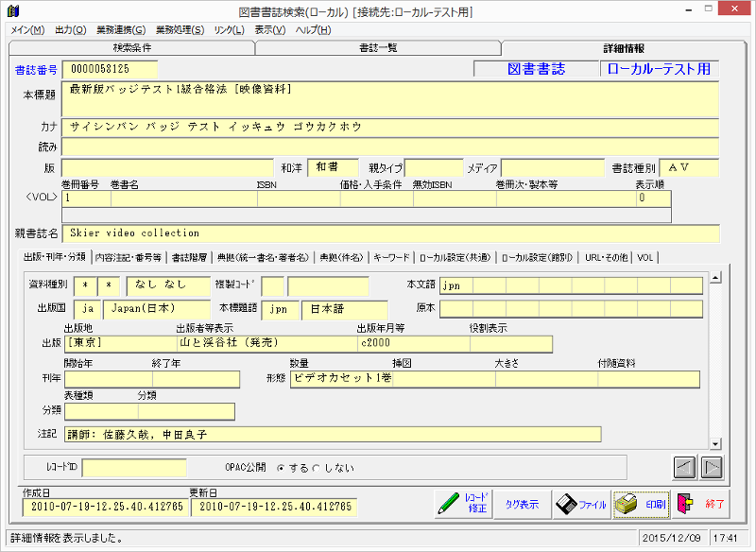Viewport: 756px width, 552px height.
Task: Click the 注記 notes field
Action: tap(333, 434)
